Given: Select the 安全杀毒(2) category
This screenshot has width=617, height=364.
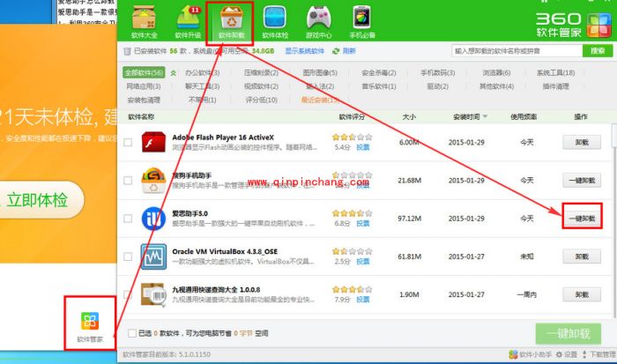Looking at the screenshot, I should (378, 73).
